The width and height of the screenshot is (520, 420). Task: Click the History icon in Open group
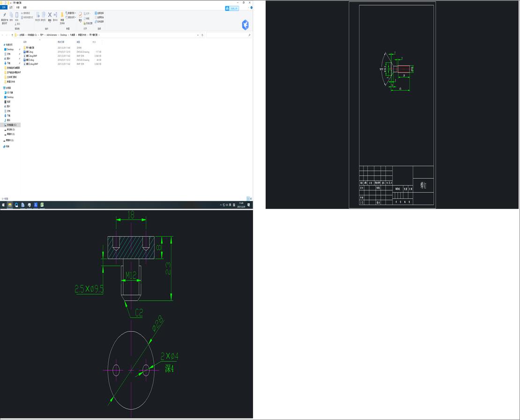pyautogui.click(x=85, y=23)
